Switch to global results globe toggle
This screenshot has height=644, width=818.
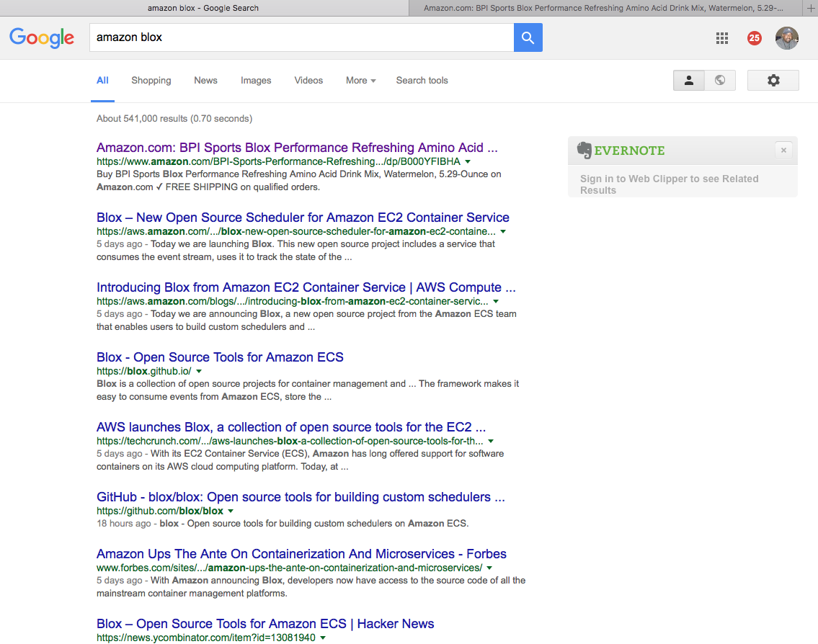719,81
